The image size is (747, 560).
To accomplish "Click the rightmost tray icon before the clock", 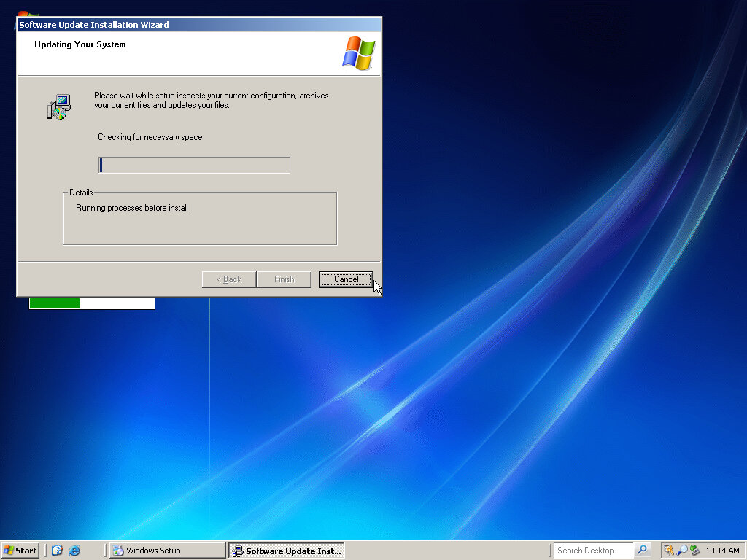I will pos(694,551).
